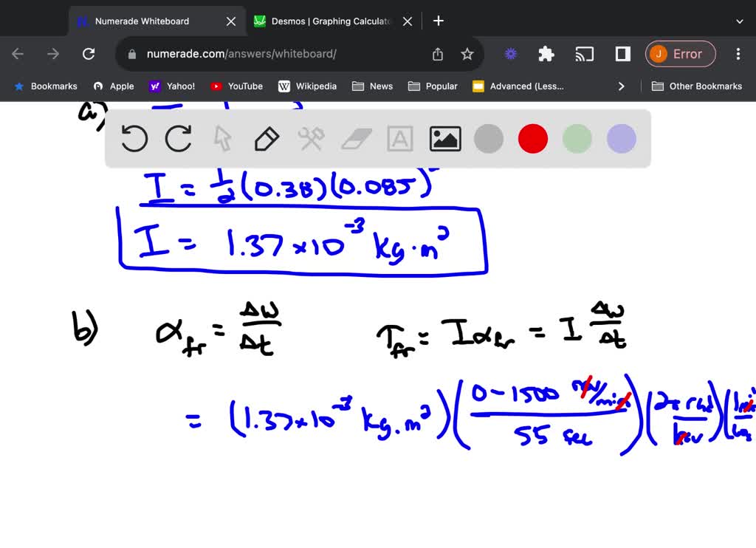Pick the light green pen color
The image size is (756, 548).
[x=577, y=139]
